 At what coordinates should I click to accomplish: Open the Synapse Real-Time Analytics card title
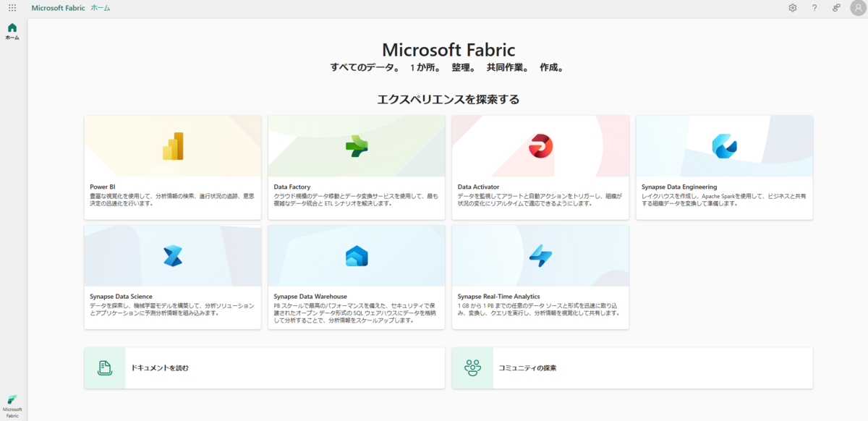click(499, 297)
